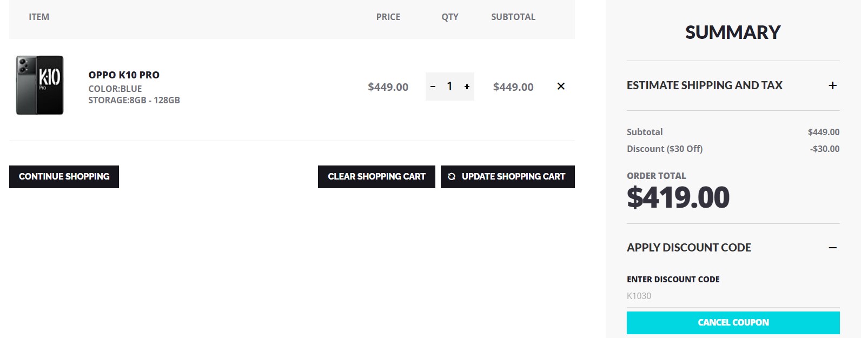868x338 pixels.
Task: Click the Estimate Shipping and Tax heading
Action: (x=704, y=85)
